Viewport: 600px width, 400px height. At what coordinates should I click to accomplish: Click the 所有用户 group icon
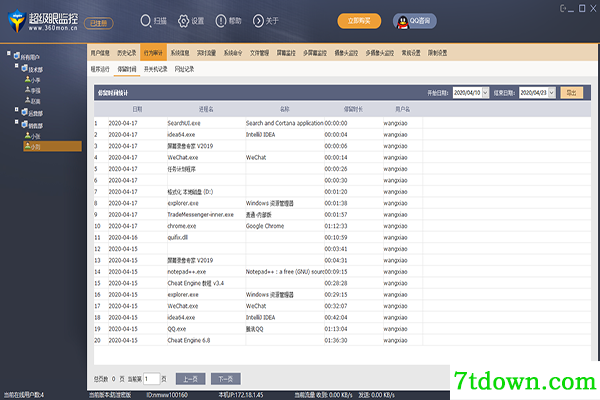[16, 56]
